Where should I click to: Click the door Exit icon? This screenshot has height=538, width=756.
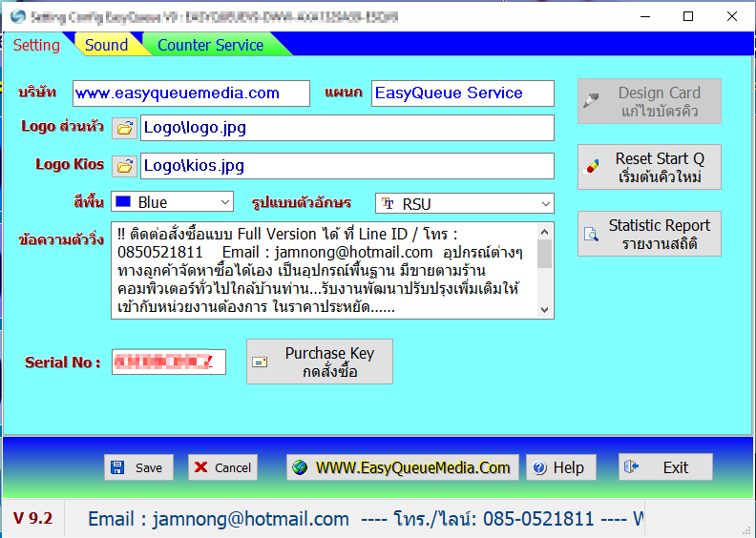[x=631, y=466]
